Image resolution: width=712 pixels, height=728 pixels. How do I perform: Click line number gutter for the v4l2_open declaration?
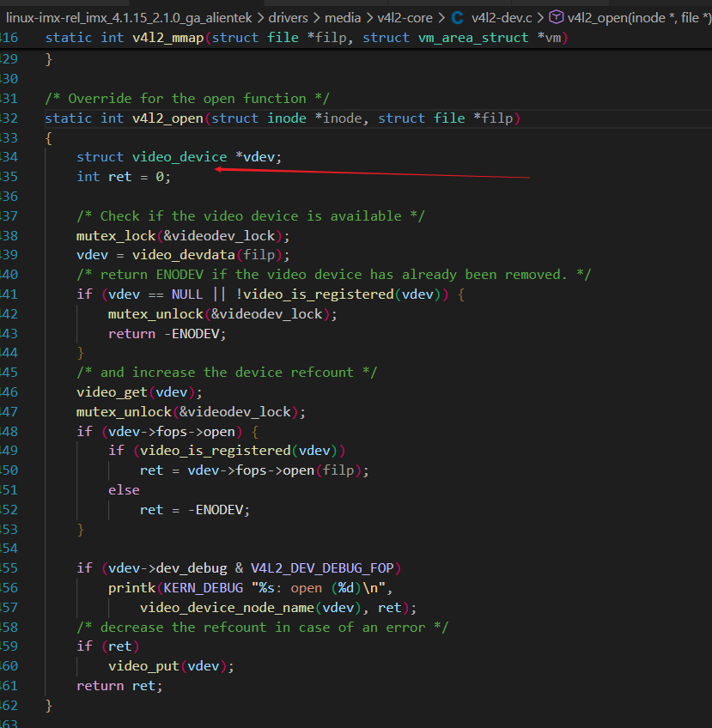(x=9, y=118)
